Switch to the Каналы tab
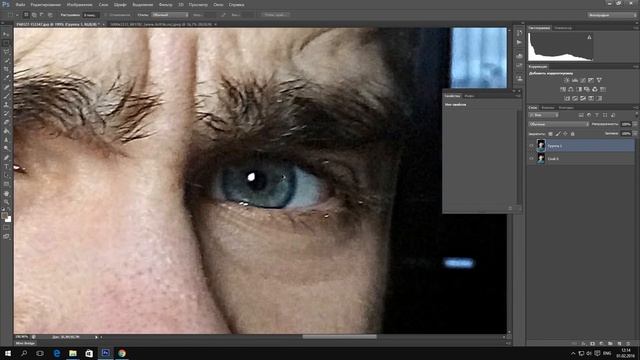Screen dimensions: 640x360 (548, 108)
